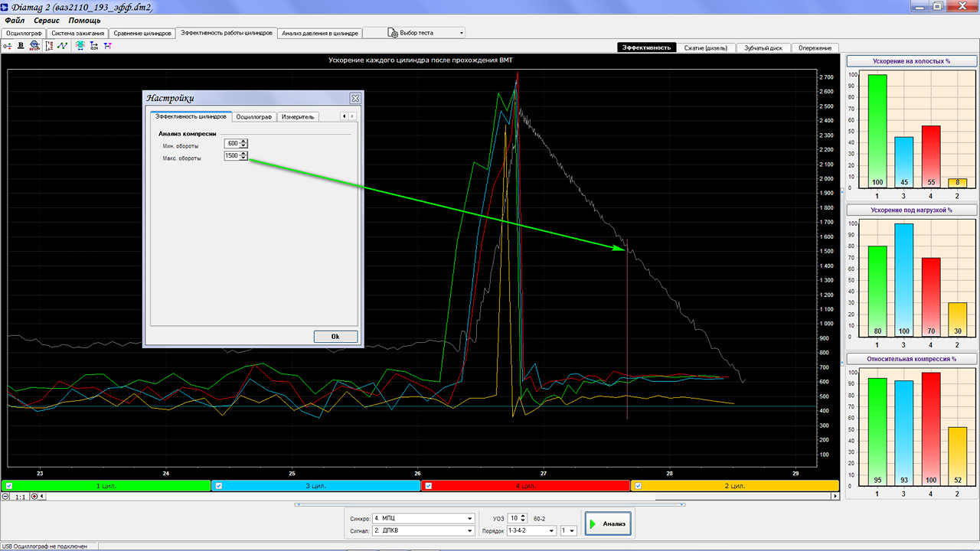
Task: Switch to Анализ давления в цилиндре tab
Action: click(319, 33)
